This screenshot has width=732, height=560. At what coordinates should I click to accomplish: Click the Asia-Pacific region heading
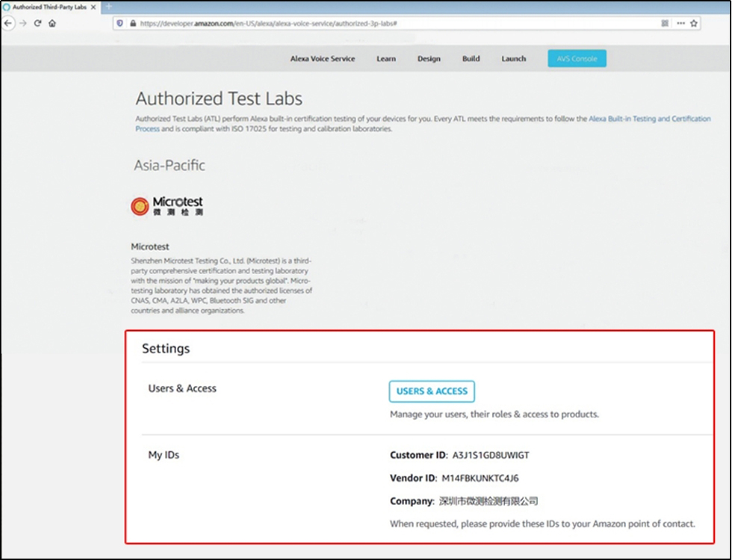(170, 165)
